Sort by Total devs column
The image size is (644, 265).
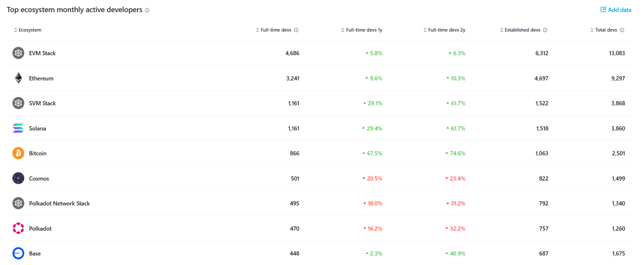point(604,30)
